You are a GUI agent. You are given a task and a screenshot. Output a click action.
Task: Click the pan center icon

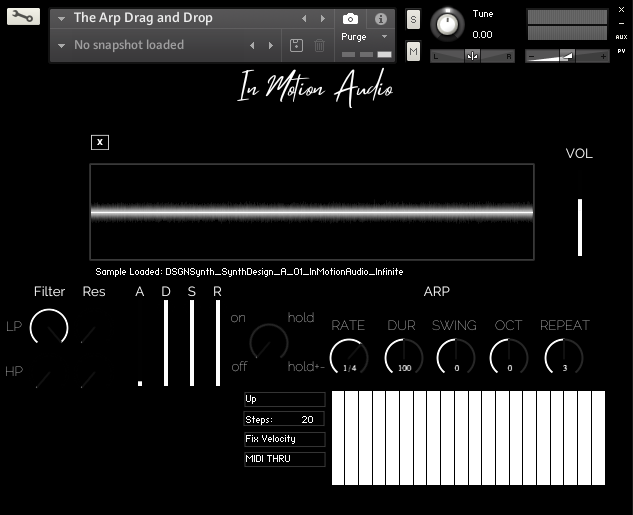click(x=472, y=56)
